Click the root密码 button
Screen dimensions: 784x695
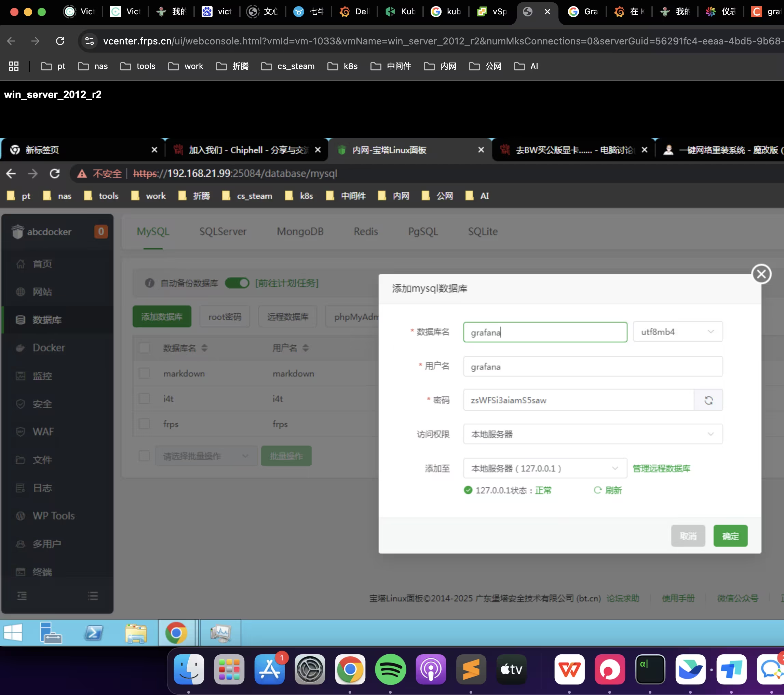225,316
